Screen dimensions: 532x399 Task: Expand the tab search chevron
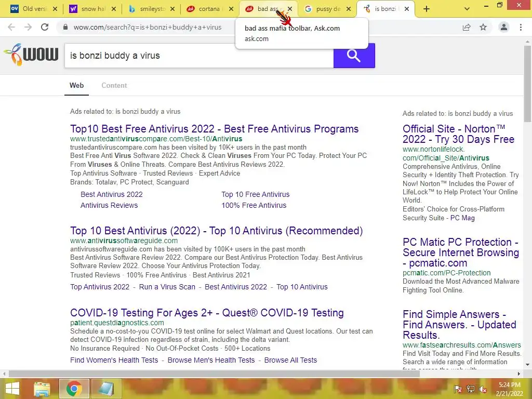click(467, 9)
